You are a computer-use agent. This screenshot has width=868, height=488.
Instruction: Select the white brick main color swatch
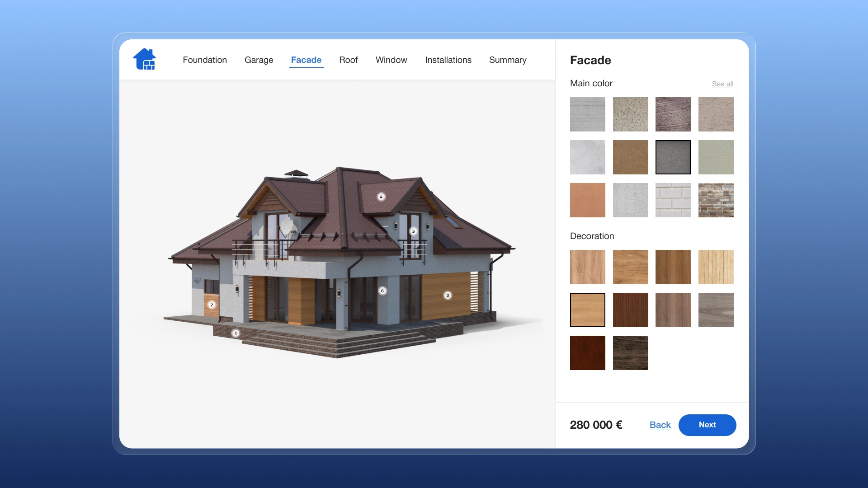[673, 200]
